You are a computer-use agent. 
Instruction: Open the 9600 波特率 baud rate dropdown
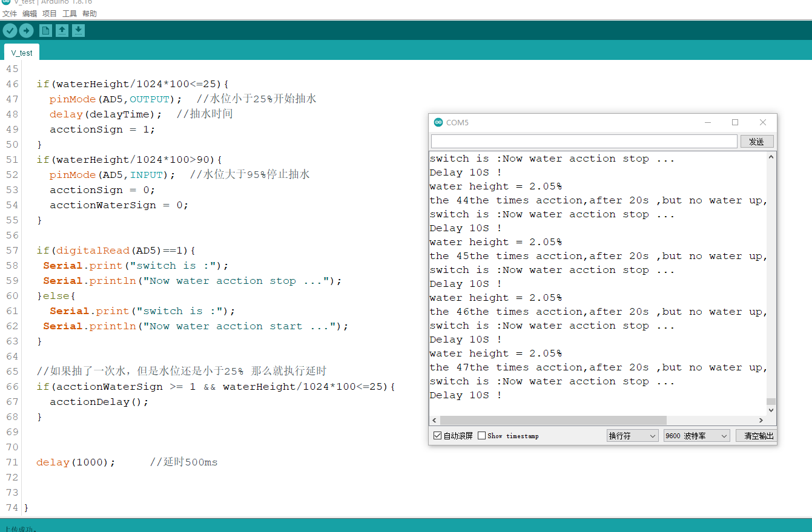point(696,436)
